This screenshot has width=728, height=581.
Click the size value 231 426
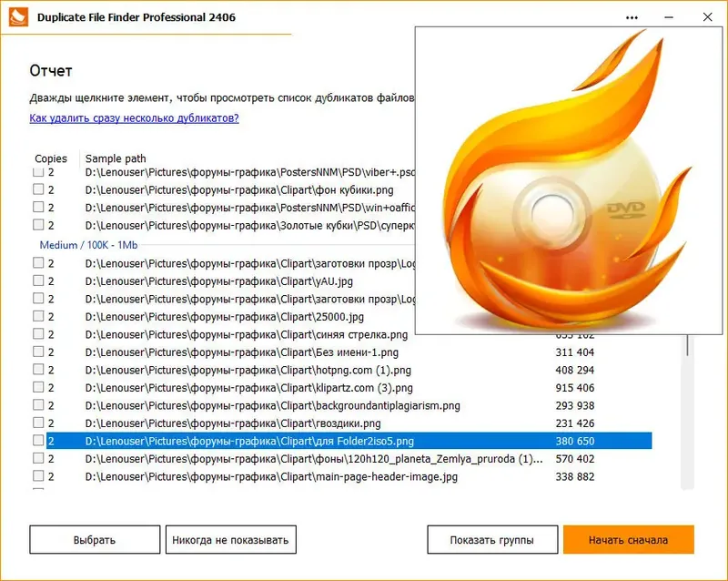pyautogui.click(x=575, y=423)
